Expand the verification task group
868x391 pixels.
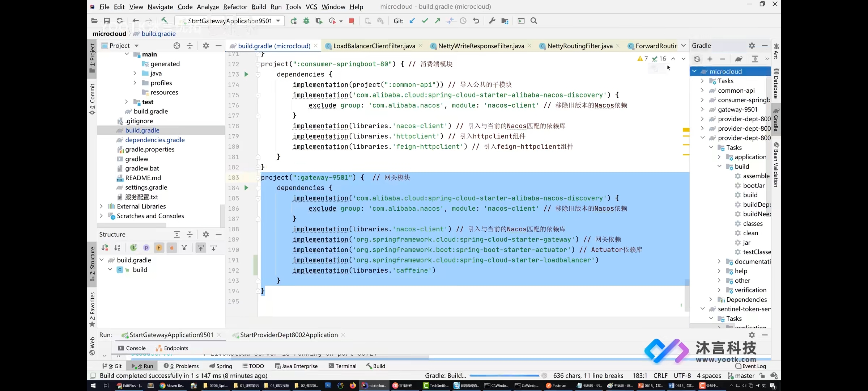(x=719, y=290)
